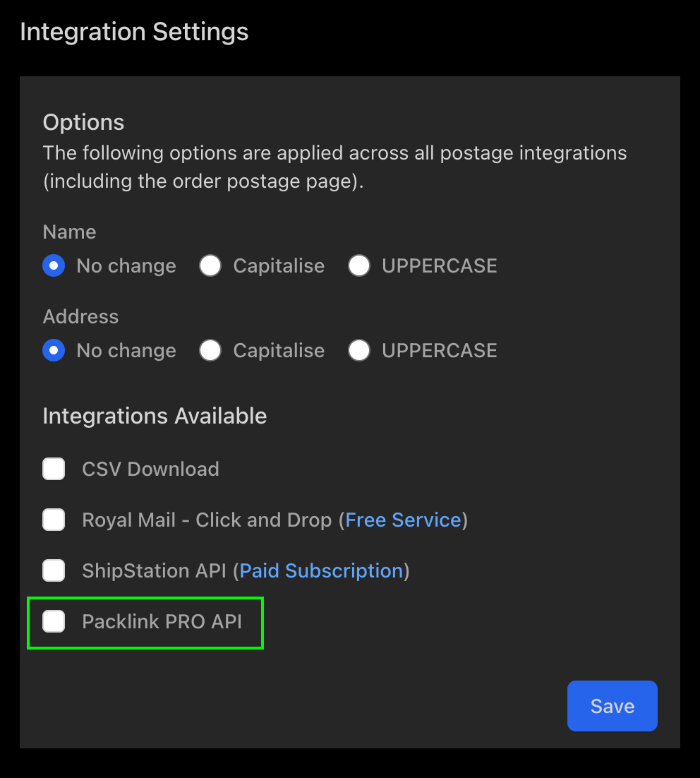Screen dimensions: 700x778
Task: Select No change for Name
Action: [54, 265]
